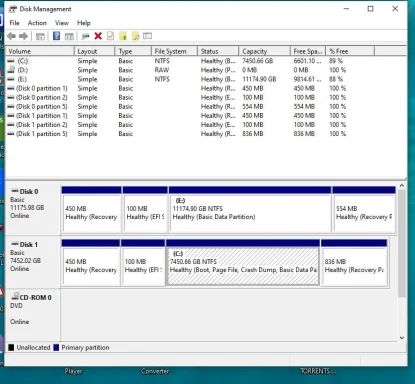Click the Properties checkmark page icon

110,36
